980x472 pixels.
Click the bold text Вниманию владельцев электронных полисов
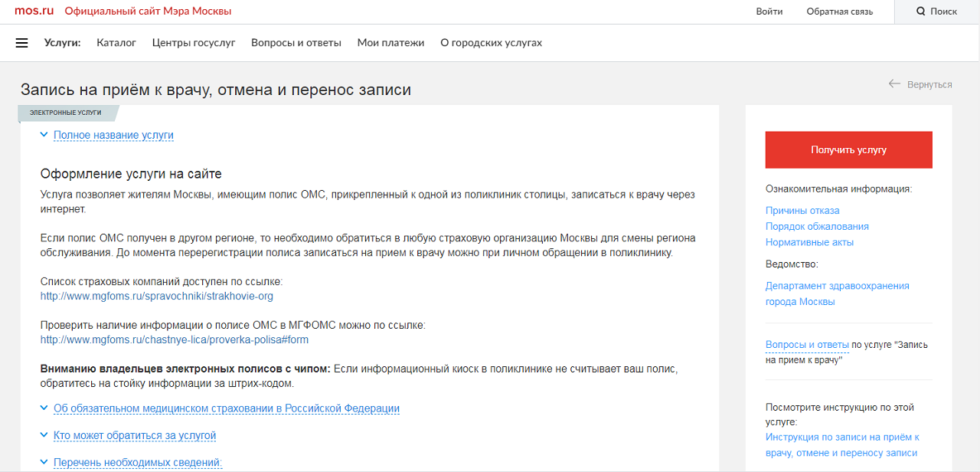pos(185,369)
